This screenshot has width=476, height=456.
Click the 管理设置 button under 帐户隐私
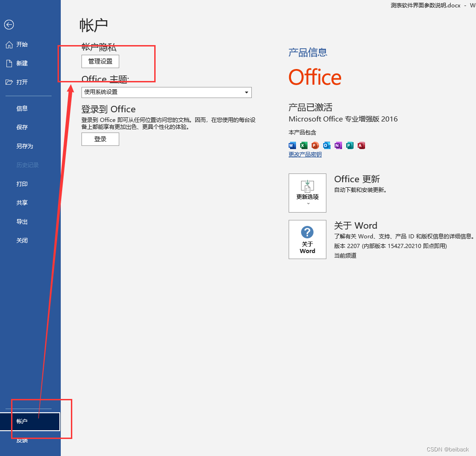coord(100,61)
